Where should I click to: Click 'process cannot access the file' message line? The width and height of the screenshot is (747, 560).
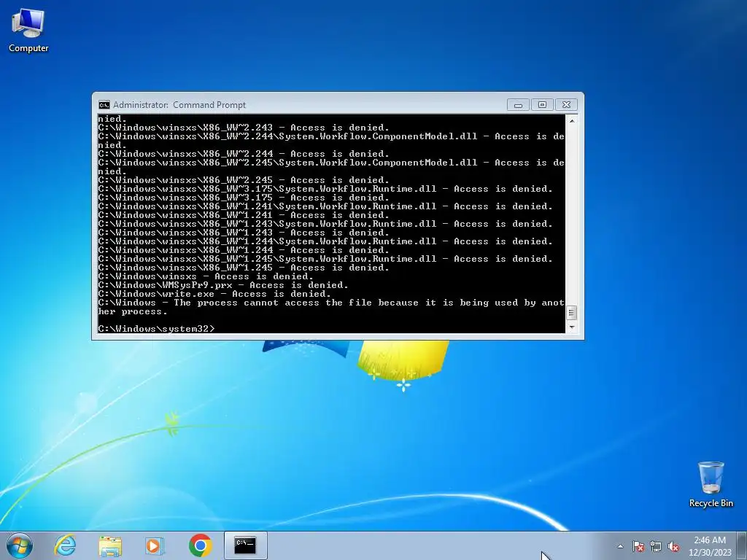(331, 307)
